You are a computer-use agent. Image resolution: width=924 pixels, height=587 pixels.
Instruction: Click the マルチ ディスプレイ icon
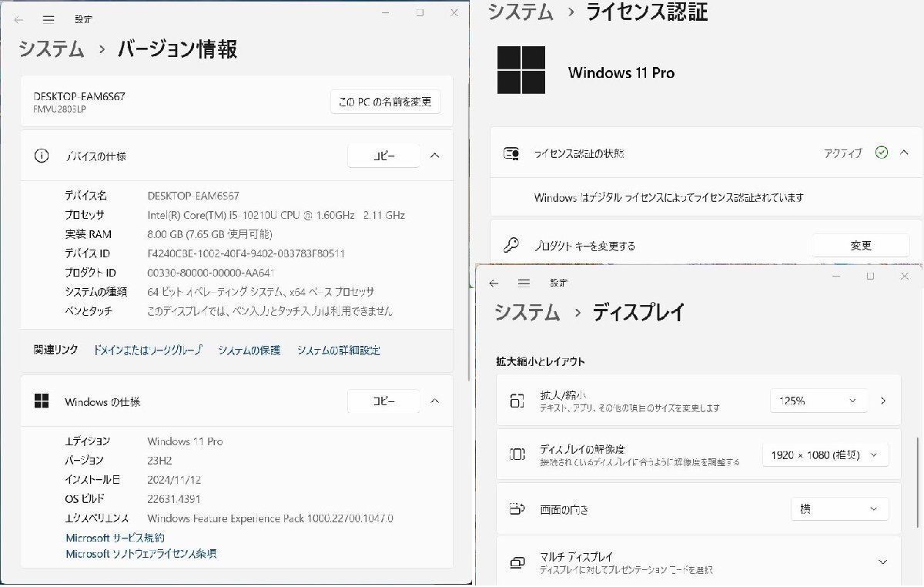click(517, 562)
